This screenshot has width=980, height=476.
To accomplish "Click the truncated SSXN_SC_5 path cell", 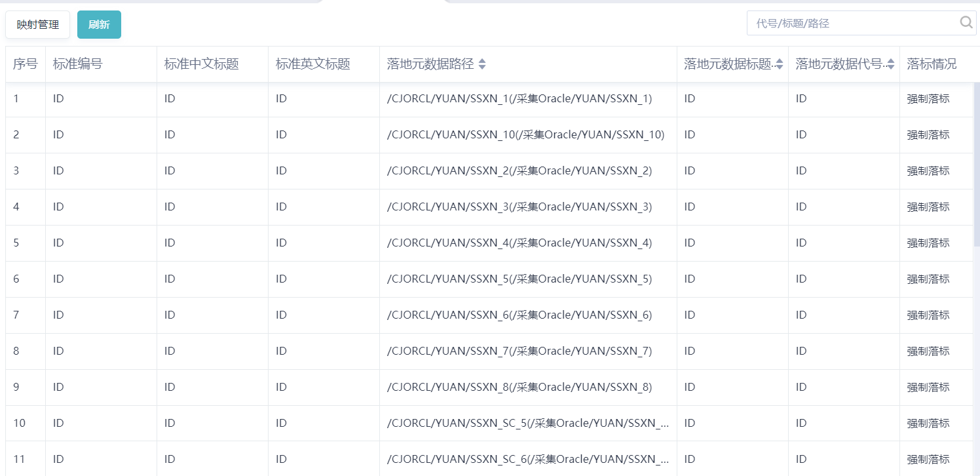I will (527, 424).
